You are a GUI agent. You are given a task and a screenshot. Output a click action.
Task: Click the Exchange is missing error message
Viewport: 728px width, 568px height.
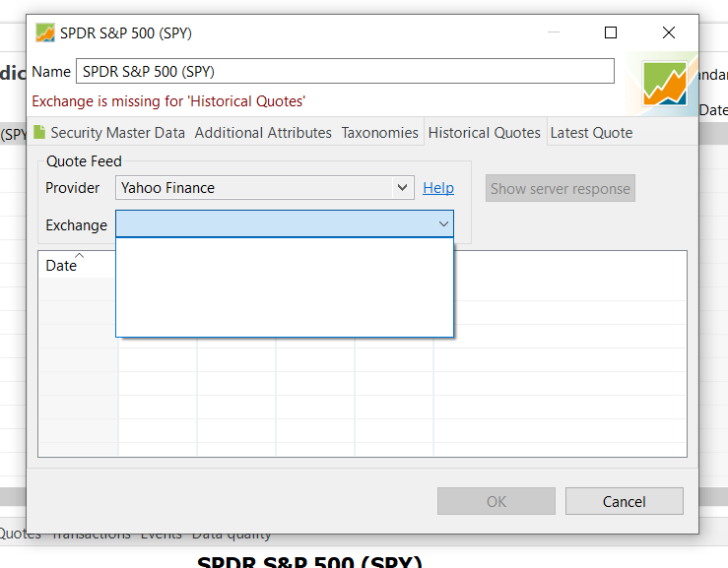168,101
